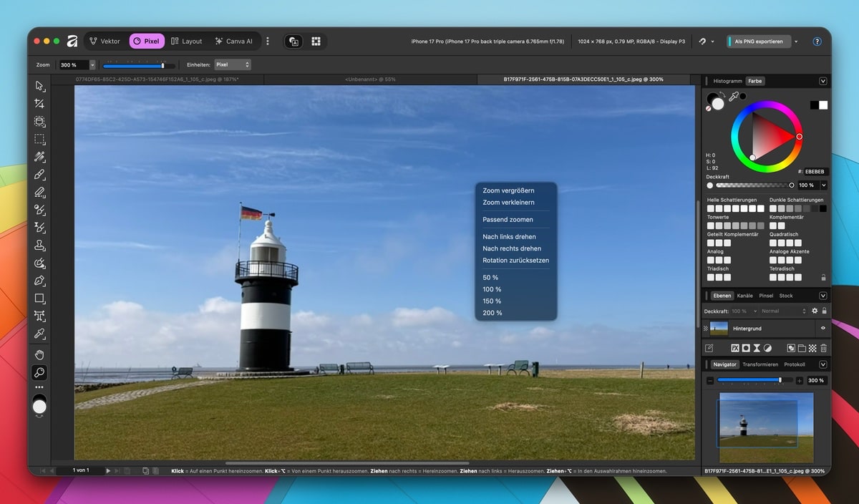Choose Passend zoomen from context menu

tap(508, 219)
